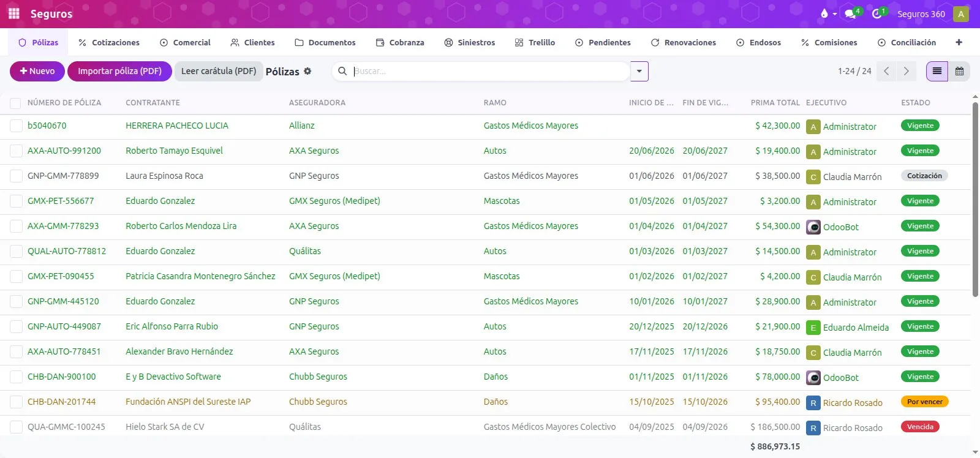Image resolution: width=980 pixels, height=458 pixels.
Task: Click the water drop icon in header
Action: 824,13
